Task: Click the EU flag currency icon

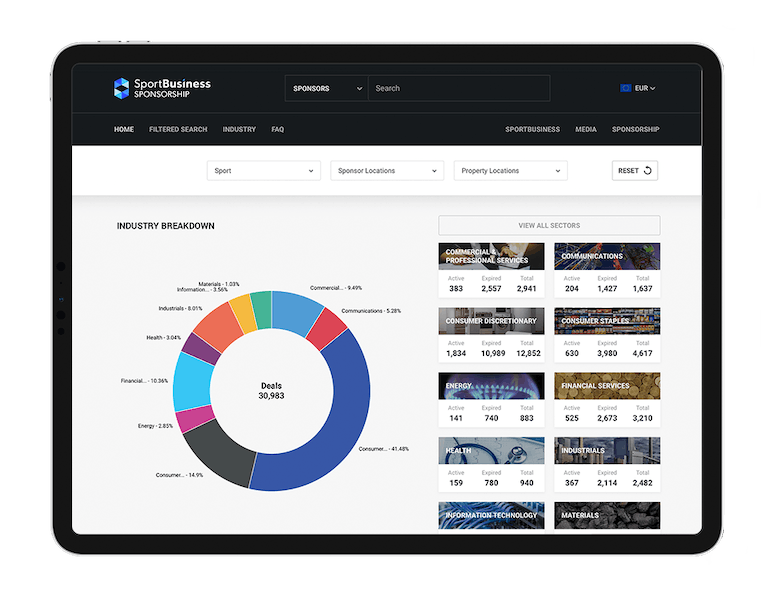Action: pyautogui.click(x=625, y=88)
